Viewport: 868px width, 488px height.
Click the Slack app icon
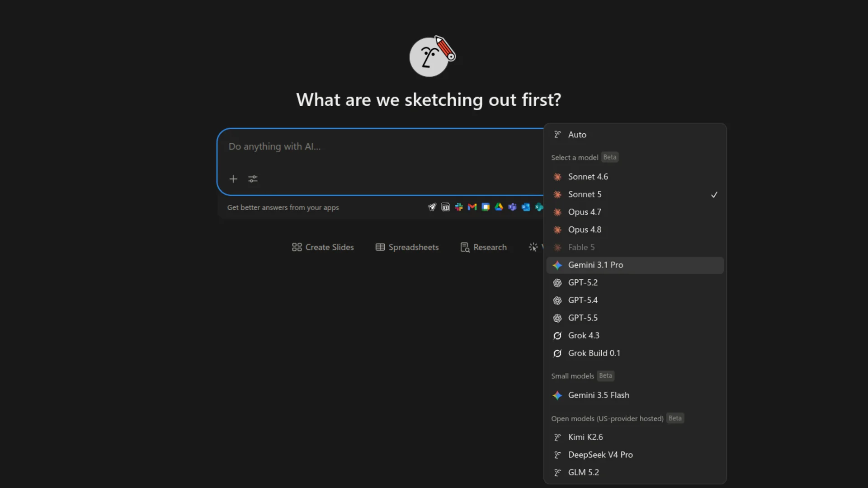tap(459, 207)
